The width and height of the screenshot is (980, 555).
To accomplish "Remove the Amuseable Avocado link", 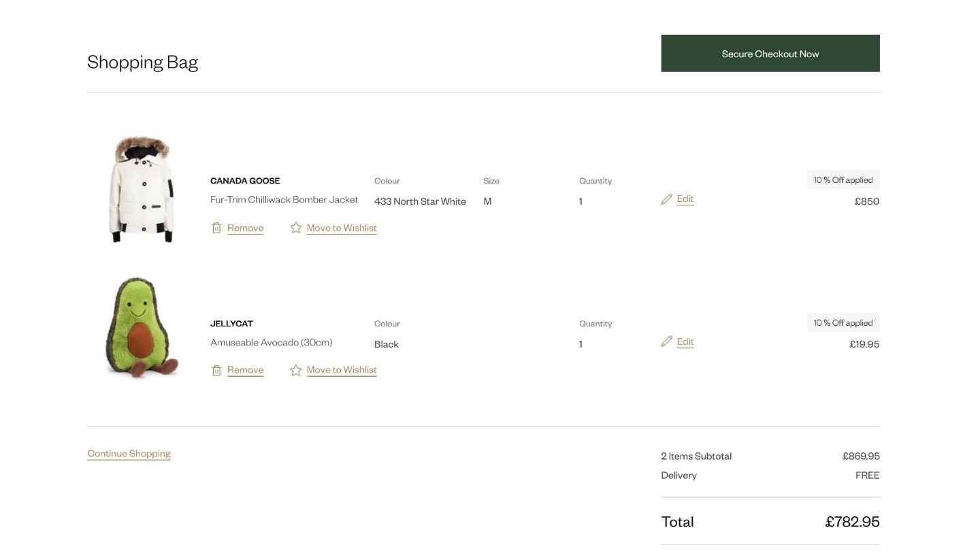I will click(245, 370).
